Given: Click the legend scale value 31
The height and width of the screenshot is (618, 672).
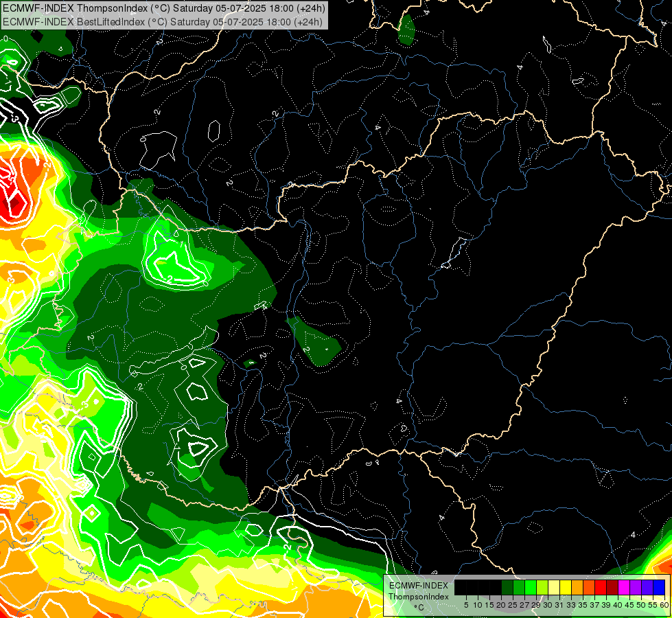Looking at the screenshot, I should (559, 605).
